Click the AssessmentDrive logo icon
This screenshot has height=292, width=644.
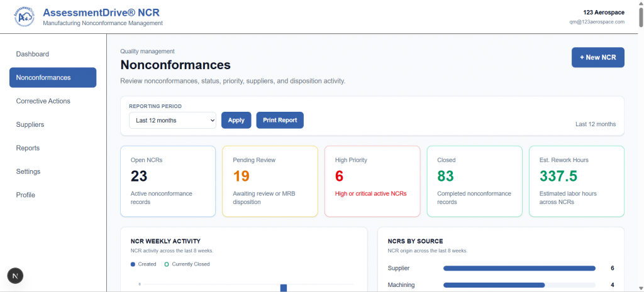coord(24,17)
